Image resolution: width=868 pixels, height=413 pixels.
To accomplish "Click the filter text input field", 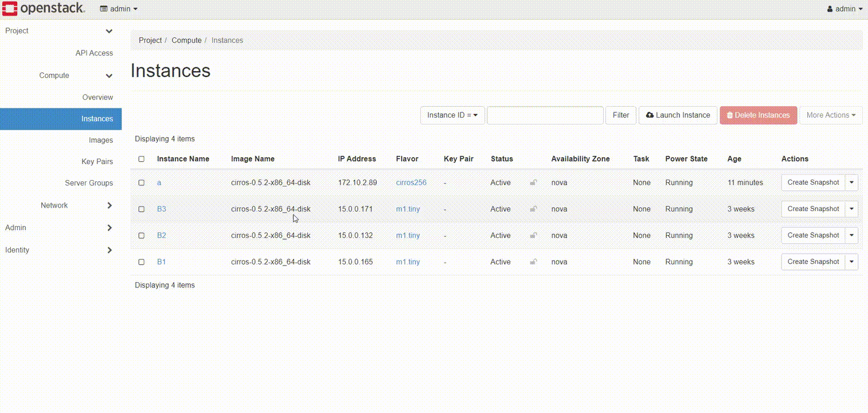I will [545, 115].
